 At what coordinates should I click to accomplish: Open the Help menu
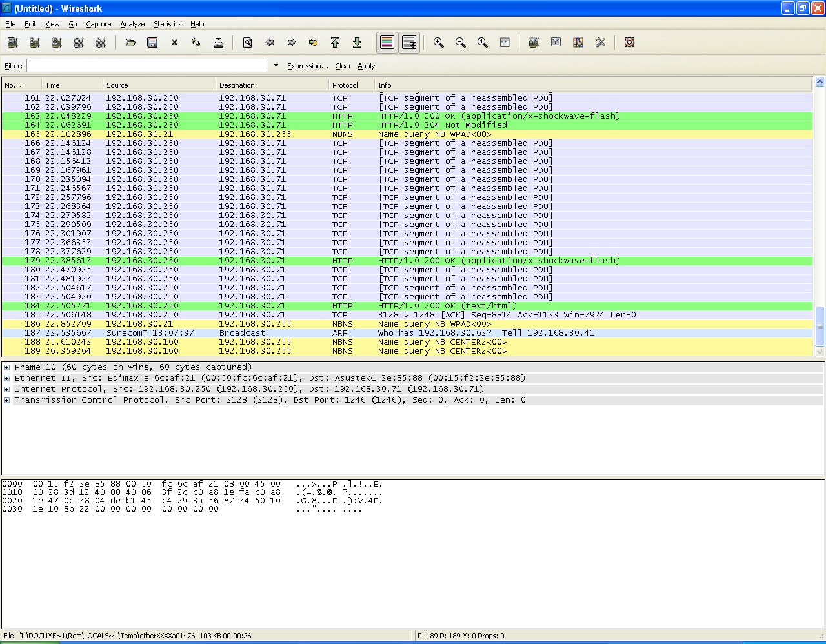197,24
